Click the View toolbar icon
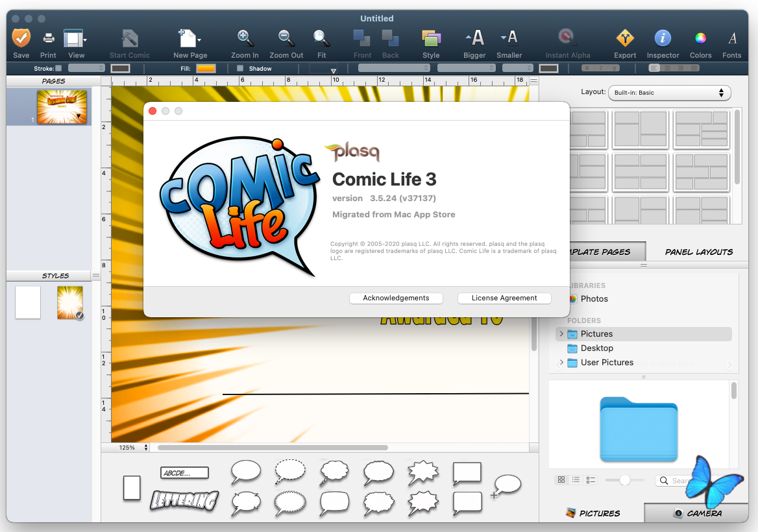Viewport: 758px width, 532px height. click(73, 38)
